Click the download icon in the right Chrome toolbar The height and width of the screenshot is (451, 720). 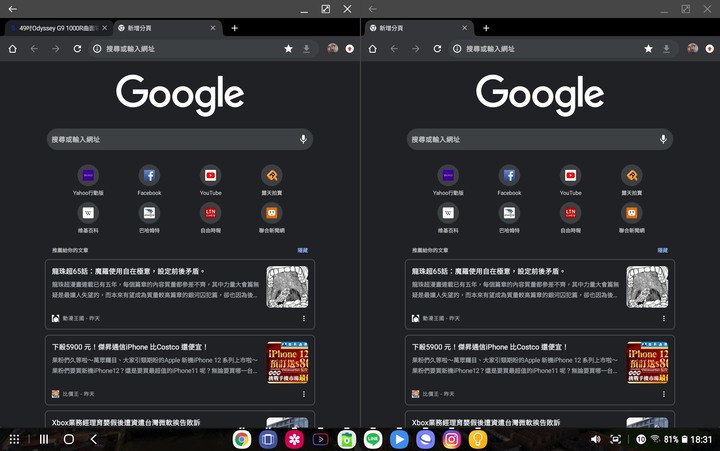coord(666,49)
